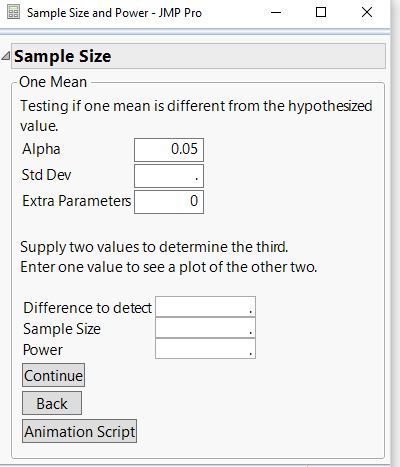Close the Sample Size and Power window
400x467 pixels.
(367, 13)
